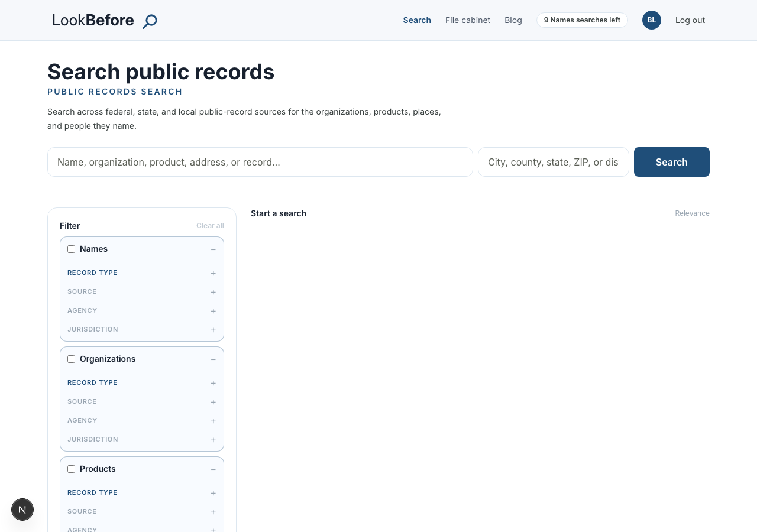Click the Filter panel heading

[x=70, y=226]
